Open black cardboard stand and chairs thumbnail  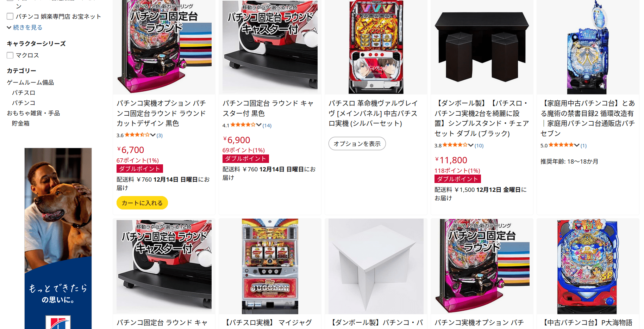[482, 47]
